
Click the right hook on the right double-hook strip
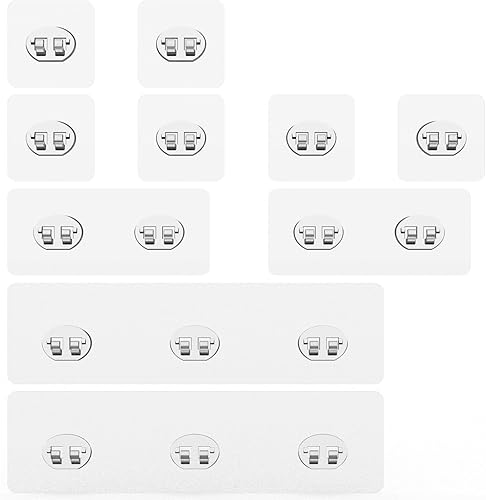click(420, 232)
